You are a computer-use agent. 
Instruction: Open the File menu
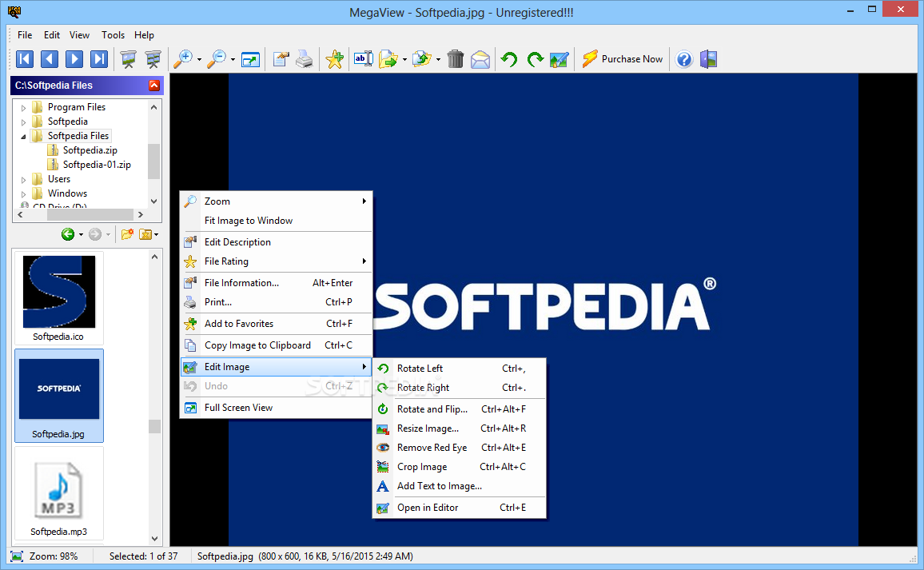click(25, 35)
